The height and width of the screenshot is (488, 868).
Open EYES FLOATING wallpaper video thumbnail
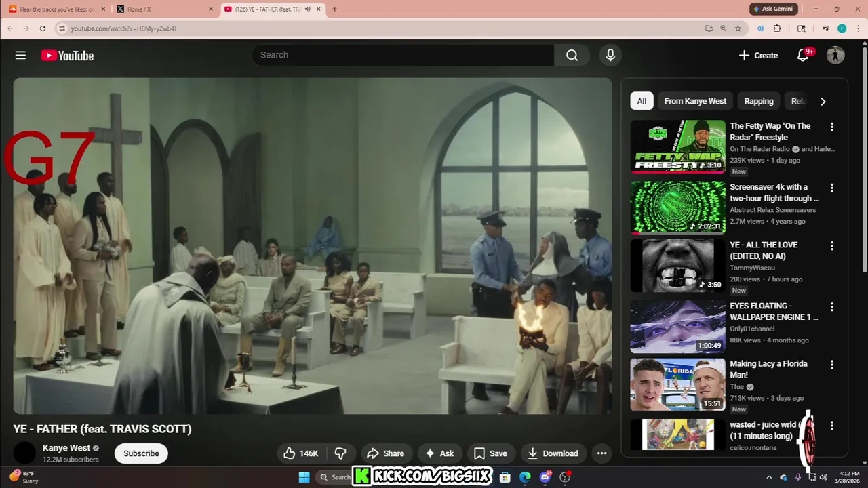[677, 327]
